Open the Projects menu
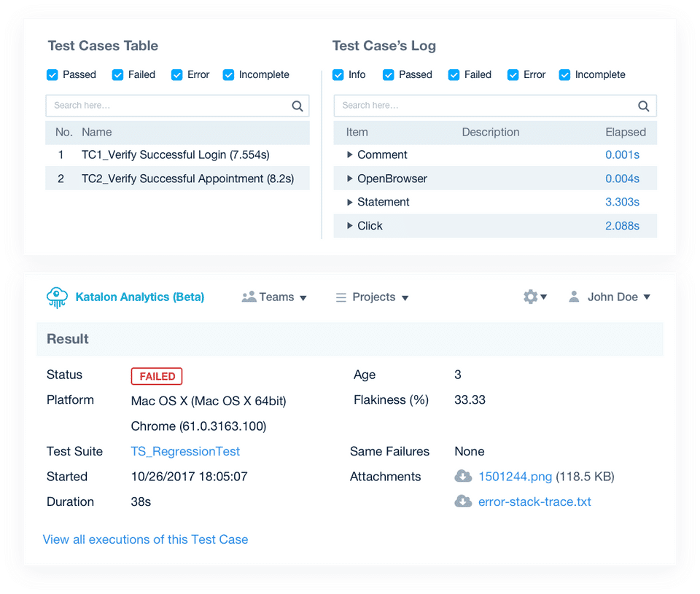 (373, 297)
